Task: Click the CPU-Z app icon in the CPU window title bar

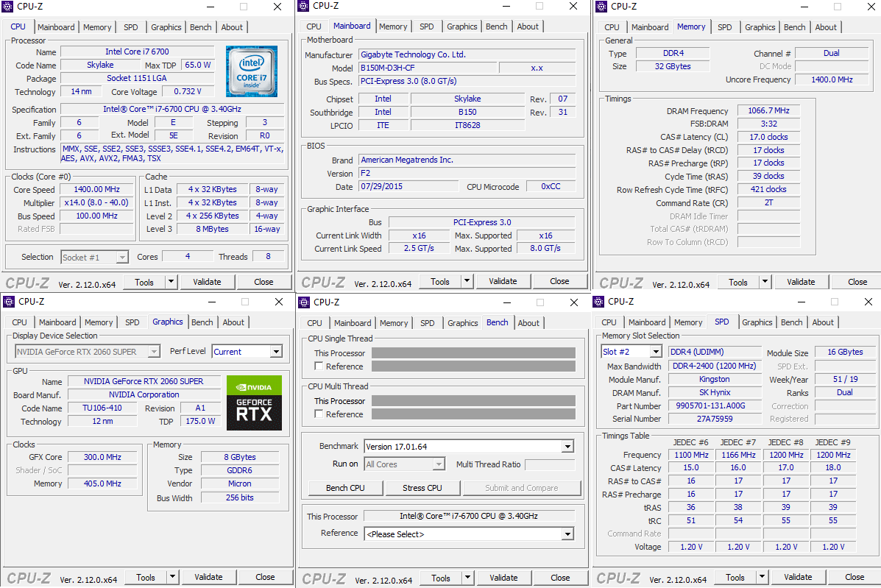Action: pos(8,6)
